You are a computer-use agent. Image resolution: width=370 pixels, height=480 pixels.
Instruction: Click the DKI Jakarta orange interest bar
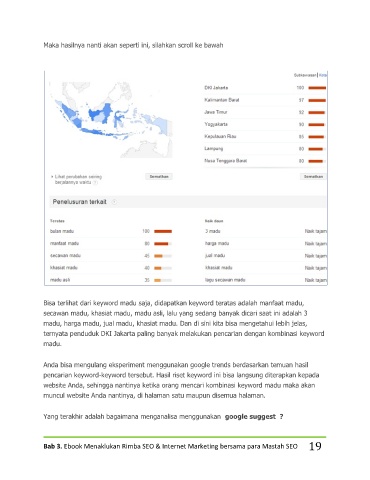click(317, 88)
